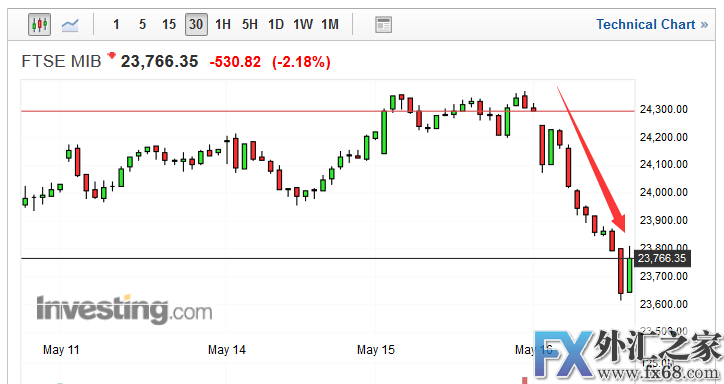The width and height of the screenshot is (724, 384).
Task: Click the May 15 date marker
Action: [376, 350]
